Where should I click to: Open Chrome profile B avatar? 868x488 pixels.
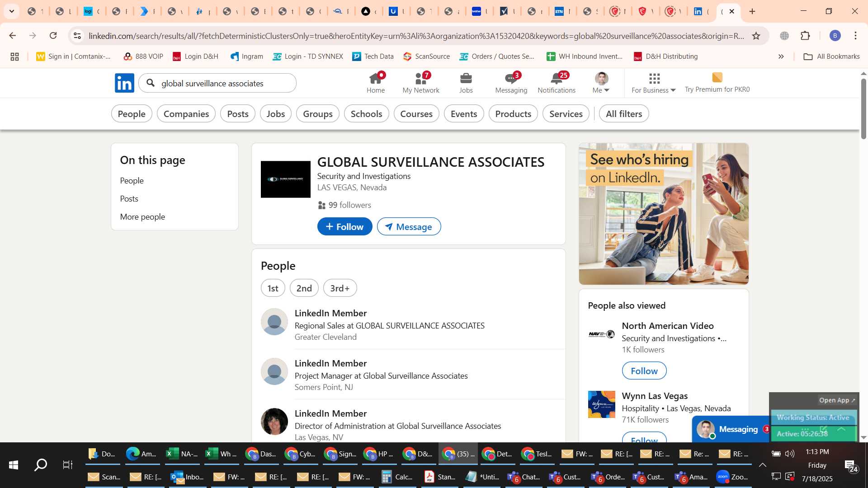click(x=835, y=36)
